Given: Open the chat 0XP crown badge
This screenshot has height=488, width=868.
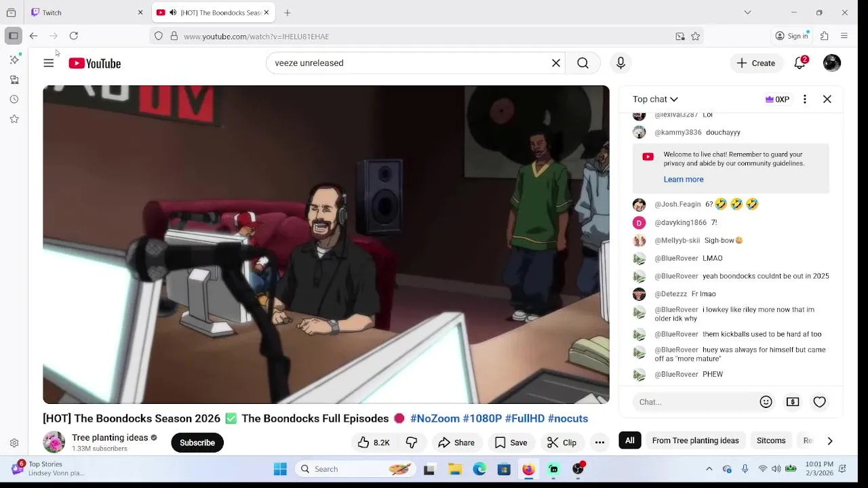Looking at the screenshot, I should [x=777, y=99].
